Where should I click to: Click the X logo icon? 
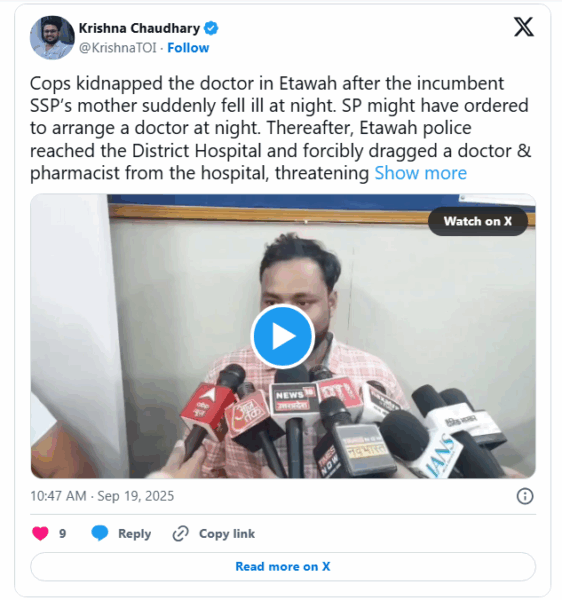tap(523, 27)
